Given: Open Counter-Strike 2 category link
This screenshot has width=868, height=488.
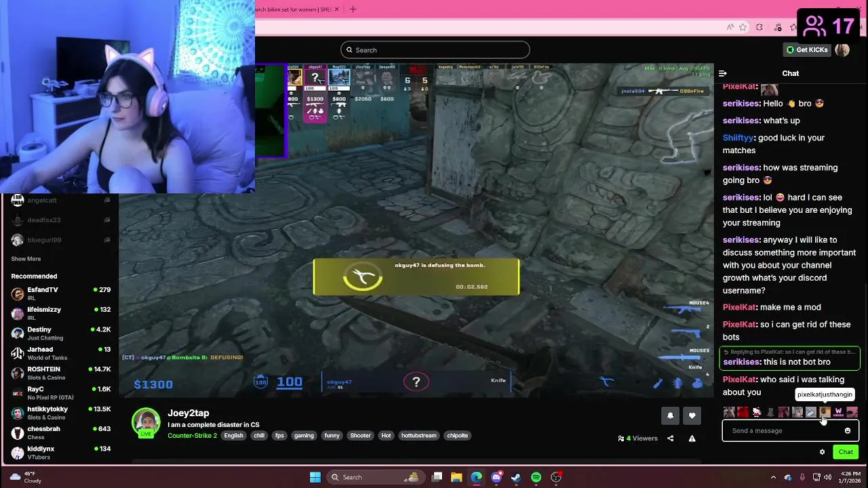Looking at the screenshot, I should click(x=193, y=436).
